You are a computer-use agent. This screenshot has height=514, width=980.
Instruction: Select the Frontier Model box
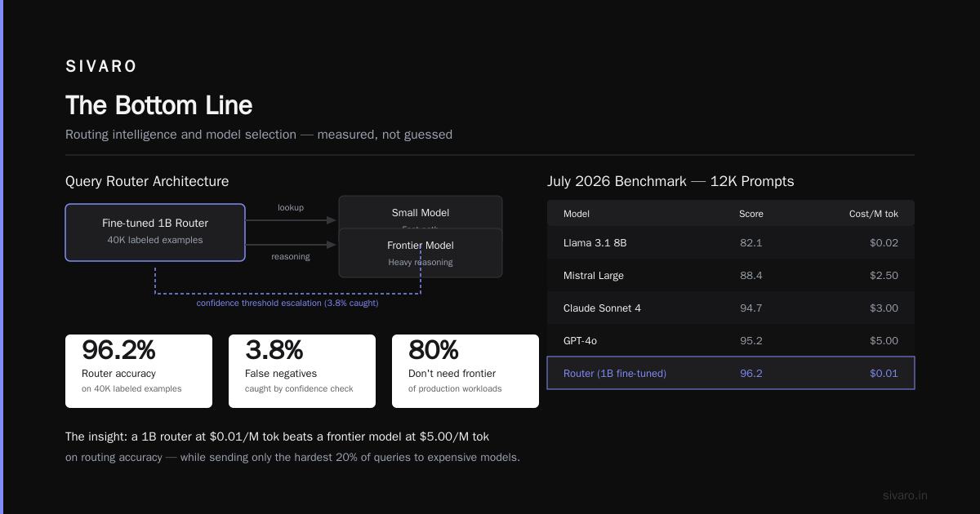tap(421, 253)
